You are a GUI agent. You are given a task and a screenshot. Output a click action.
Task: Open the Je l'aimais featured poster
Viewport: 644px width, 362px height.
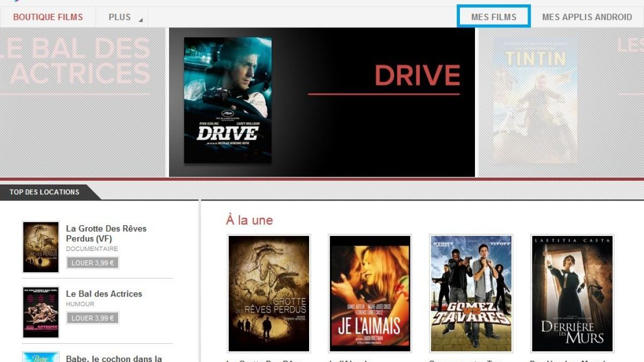pos(370,293)
